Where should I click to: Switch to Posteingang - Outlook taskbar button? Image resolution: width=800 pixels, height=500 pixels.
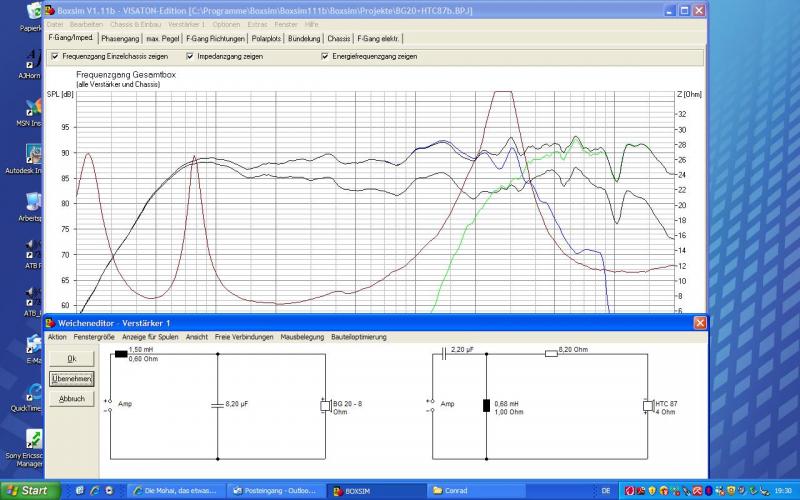point(276,491)
